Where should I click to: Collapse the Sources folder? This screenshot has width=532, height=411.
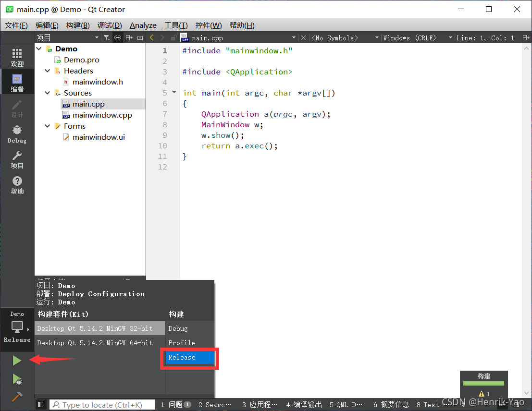tap(48, 93)
